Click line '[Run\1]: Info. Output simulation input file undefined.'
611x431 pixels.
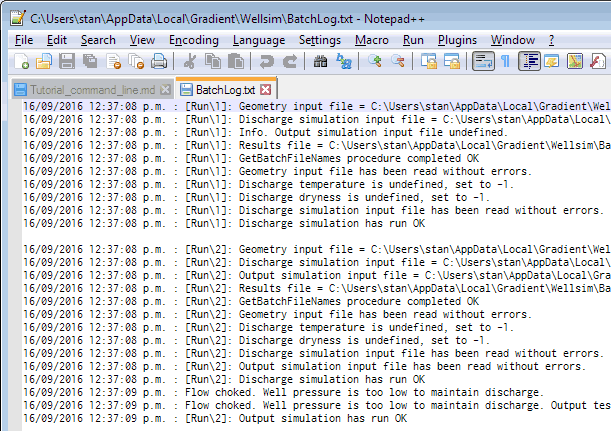coord(265,132)
